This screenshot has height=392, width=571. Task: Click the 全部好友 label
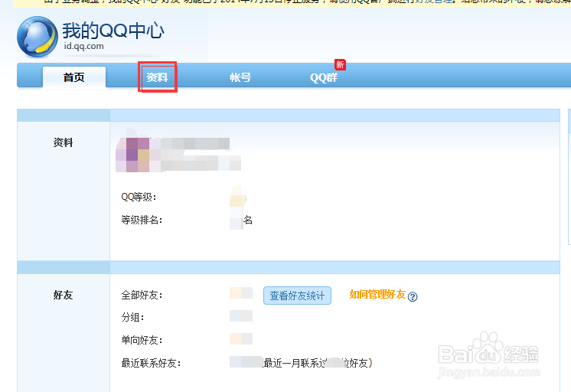coord(142,295)
